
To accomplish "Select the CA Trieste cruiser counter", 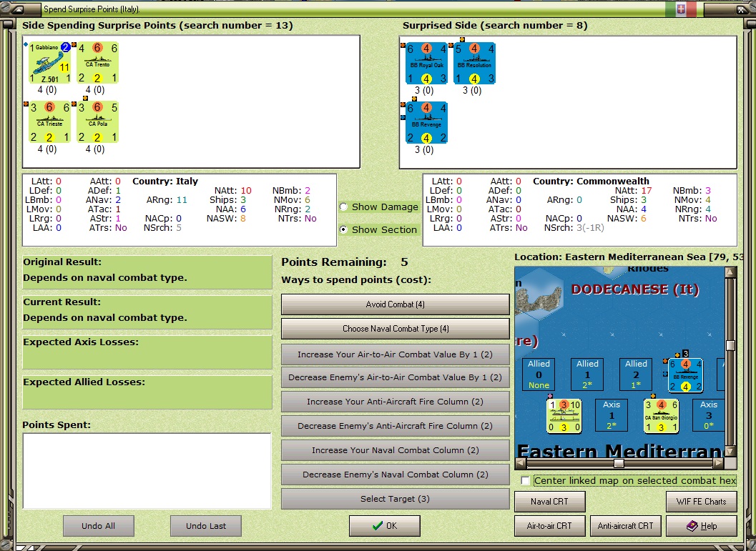I will [49, 122].
